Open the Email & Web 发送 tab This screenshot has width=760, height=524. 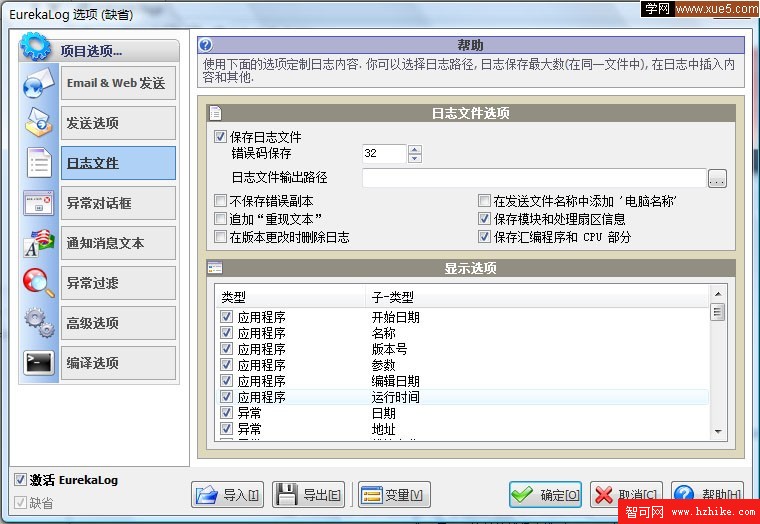(118, 83)
